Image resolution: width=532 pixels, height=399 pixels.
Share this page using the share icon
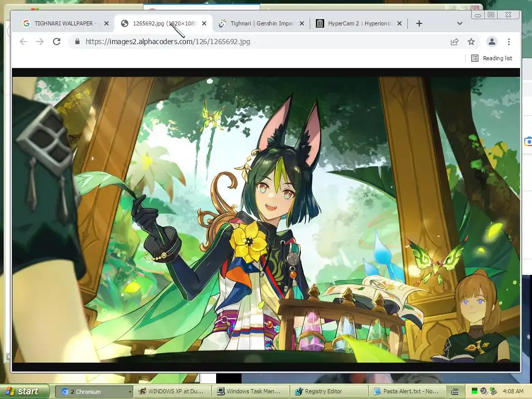pos(454,42)
